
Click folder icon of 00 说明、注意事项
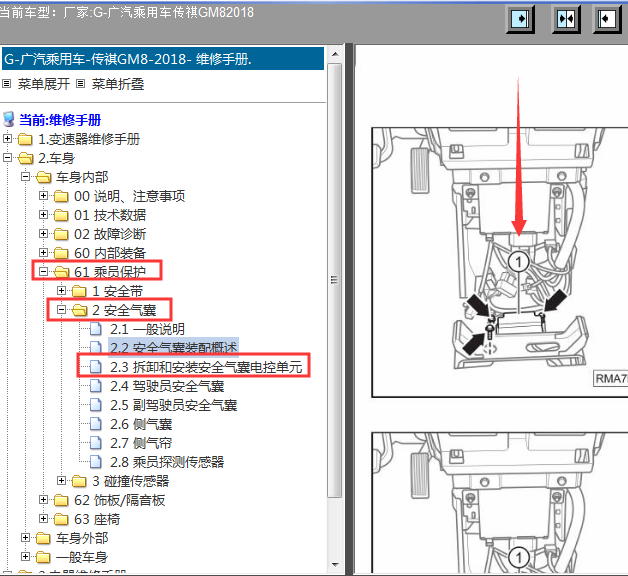[x=61, y=196]
